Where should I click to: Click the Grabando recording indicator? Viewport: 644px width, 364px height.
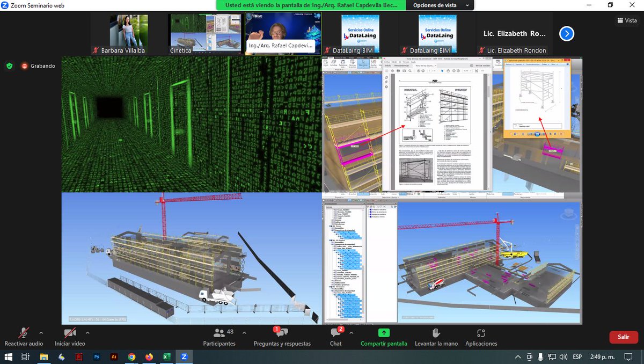[x=38, y=66]
